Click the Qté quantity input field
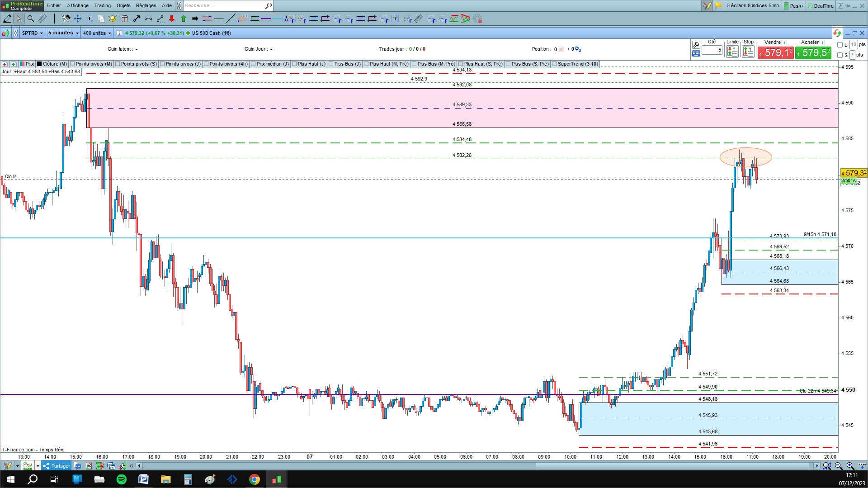The image size is (868, 488). pyautogui.click(x=712, y=50)
